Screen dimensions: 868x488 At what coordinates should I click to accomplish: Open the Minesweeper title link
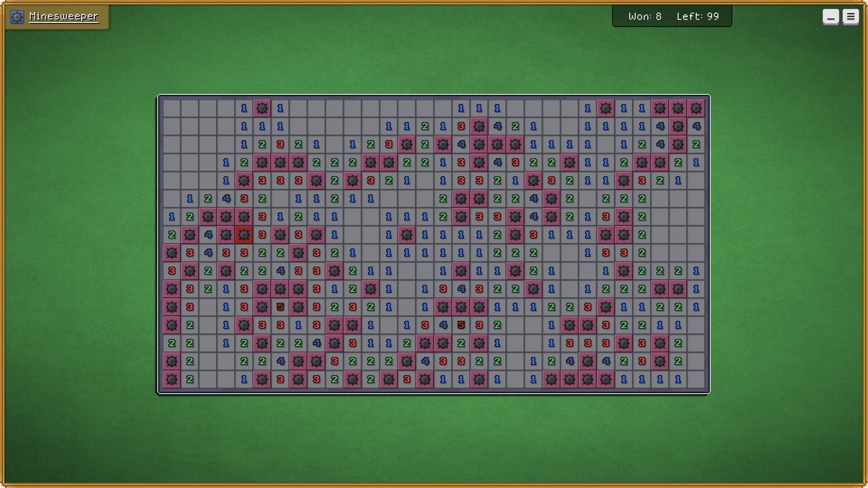[64, 17]
